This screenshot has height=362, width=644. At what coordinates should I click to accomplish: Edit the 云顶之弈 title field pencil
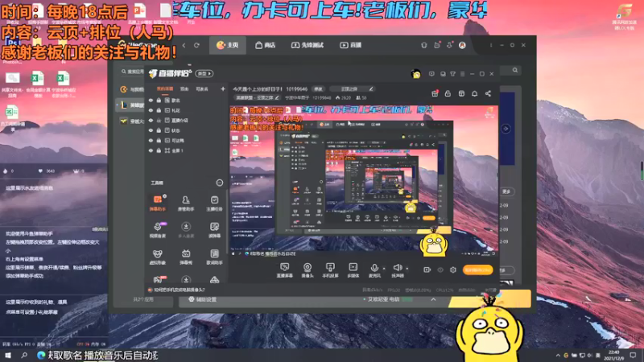[x=371, y=88]
